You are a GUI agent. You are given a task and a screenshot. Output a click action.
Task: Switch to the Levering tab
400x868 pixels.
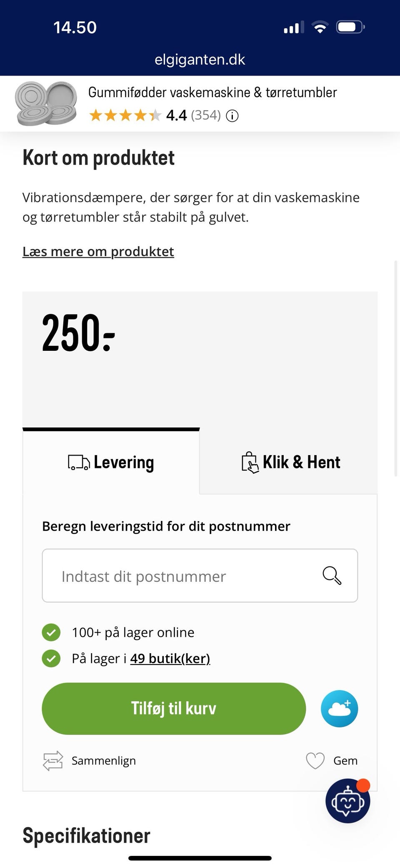click(111, 463)
